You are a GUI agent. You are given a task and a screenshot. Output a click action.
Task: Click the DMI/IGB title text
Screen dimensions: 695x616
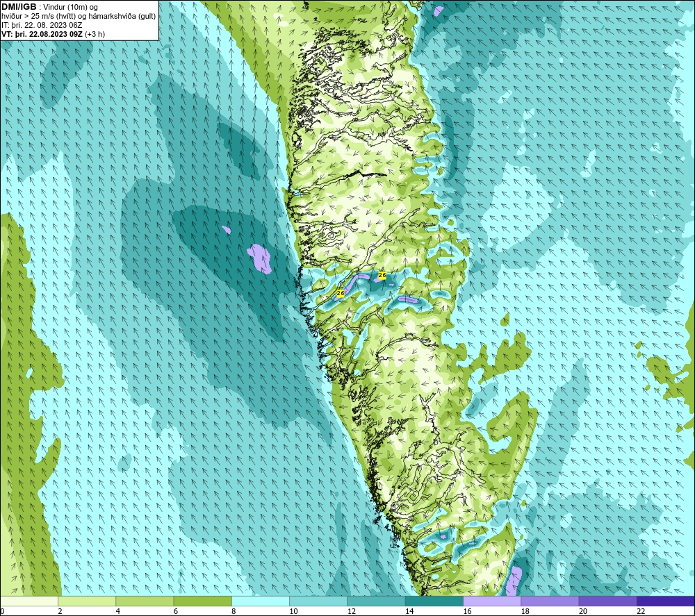pyautogui.click(x=19, y=7)
